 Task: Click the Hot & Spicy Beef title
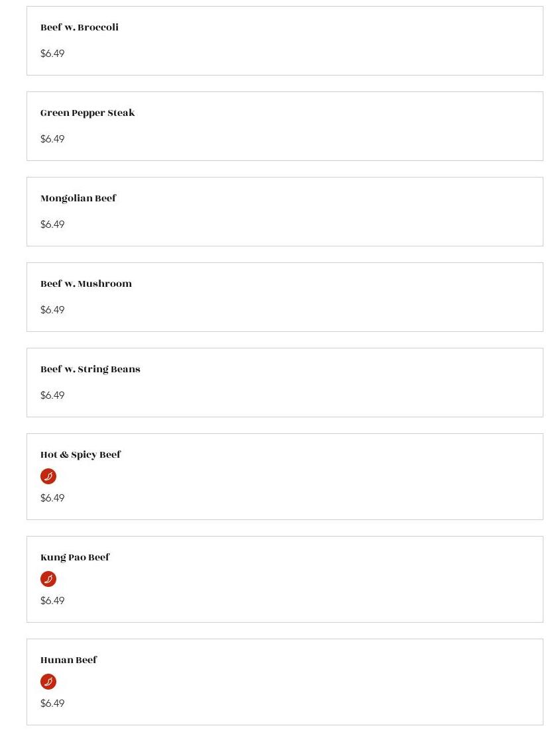tap(81, 455)
